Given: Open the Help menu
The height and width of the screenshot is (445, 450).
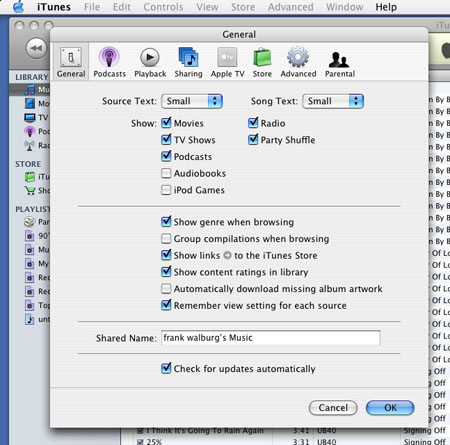Looking at the screenshot, I should tap(386, 7).
